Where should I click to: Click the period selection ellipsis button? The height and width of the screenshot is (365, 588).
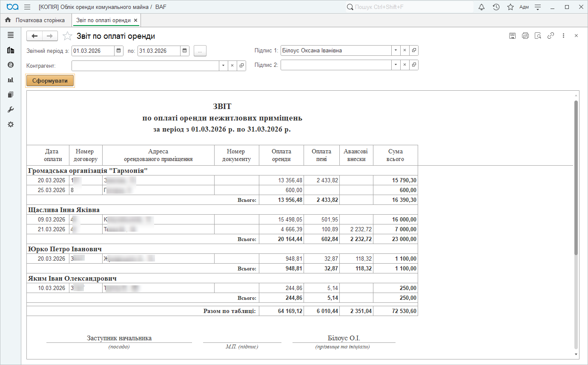tap(200, 51)
